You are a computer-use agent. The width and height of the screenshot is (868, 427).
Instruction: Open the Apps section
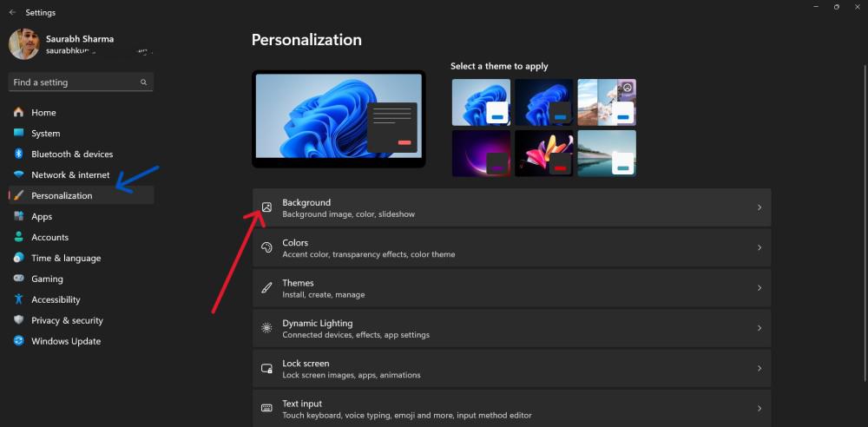coord(82,217)
